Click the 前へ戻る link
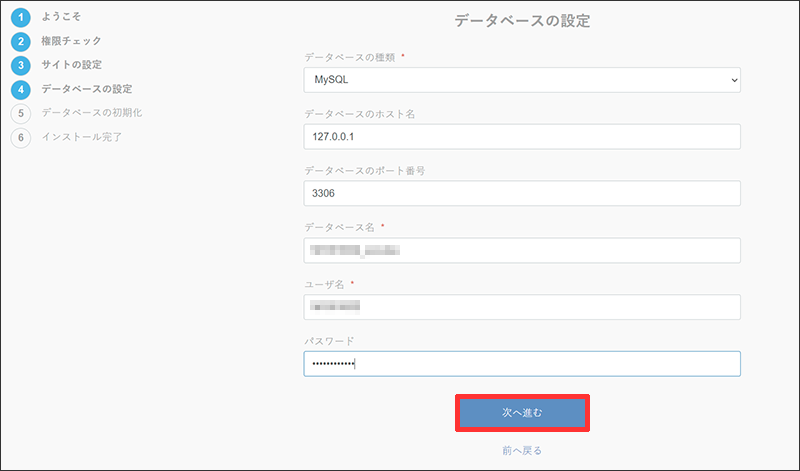 523,451
